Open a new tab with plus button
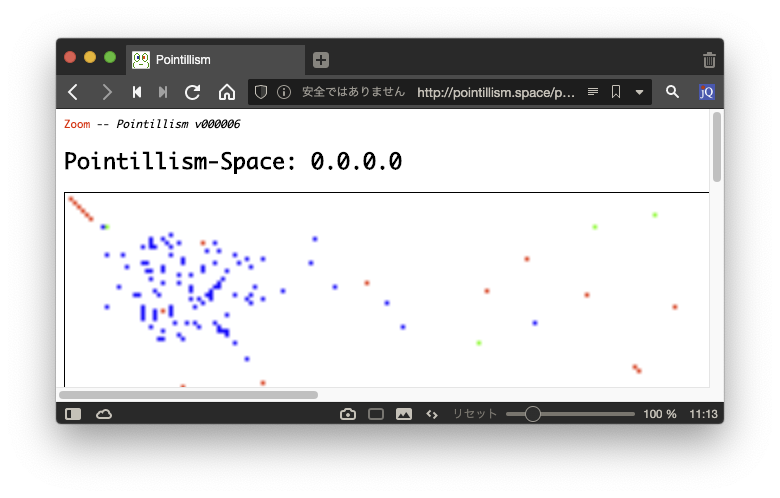780x498 pixels. [320, 60]
